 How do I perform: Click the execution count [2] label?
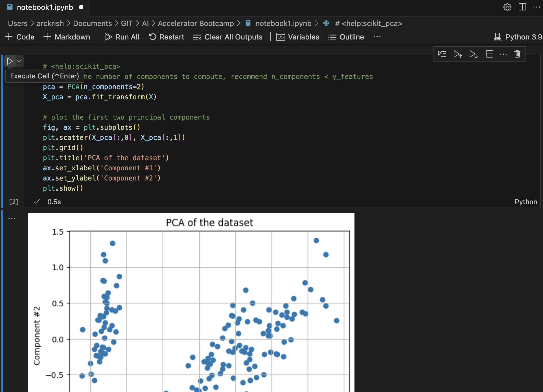[14, 202]
